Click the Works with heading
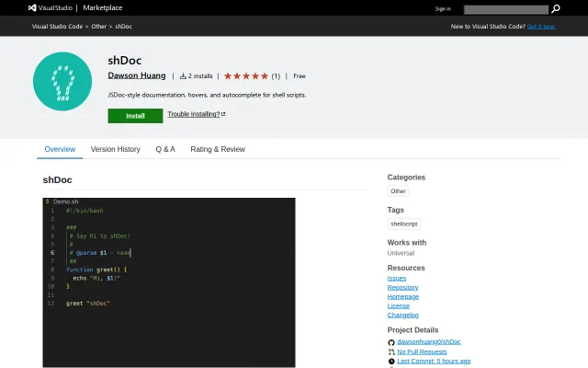Viewport: 588px width, 368px height. point(407,243)
